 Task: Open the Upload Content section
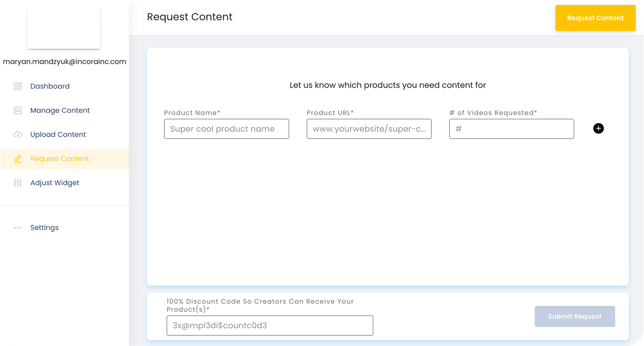(x=58, y=134)
